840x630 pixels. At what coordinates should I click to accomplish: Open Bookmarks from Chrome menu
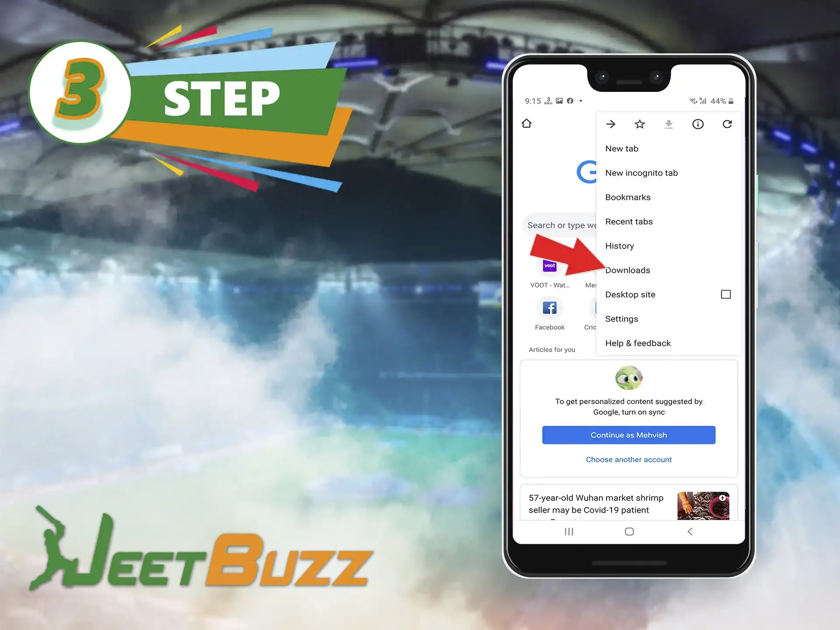(x=628, y=196)
